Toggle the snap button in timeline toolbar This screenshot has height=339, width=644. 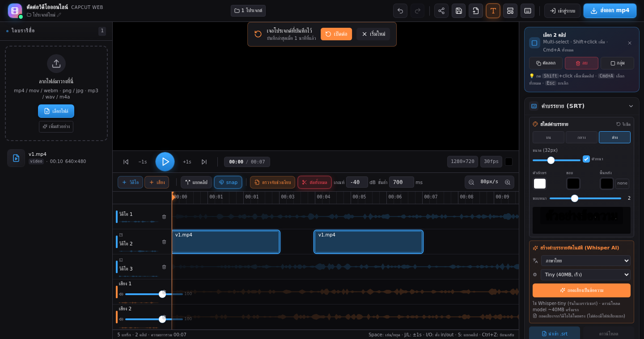click(228, 182)
